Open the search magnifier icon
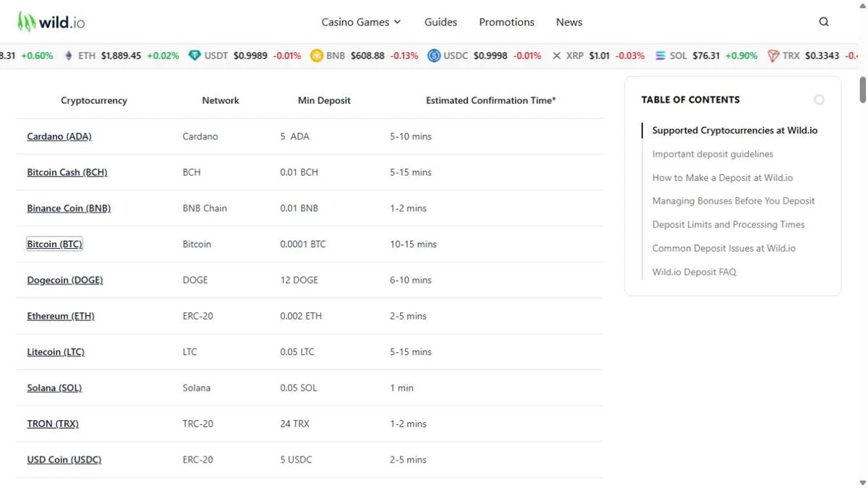The image size is (868, 488). (x=824, y=22)
